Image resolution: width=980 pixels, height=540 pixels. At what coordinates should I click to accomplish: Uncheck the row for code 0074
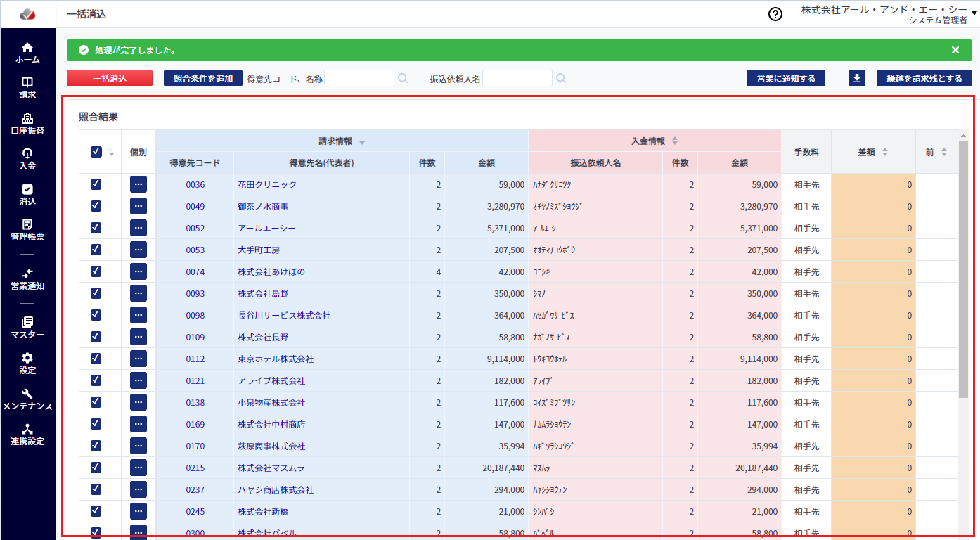(x=96, y=271)
